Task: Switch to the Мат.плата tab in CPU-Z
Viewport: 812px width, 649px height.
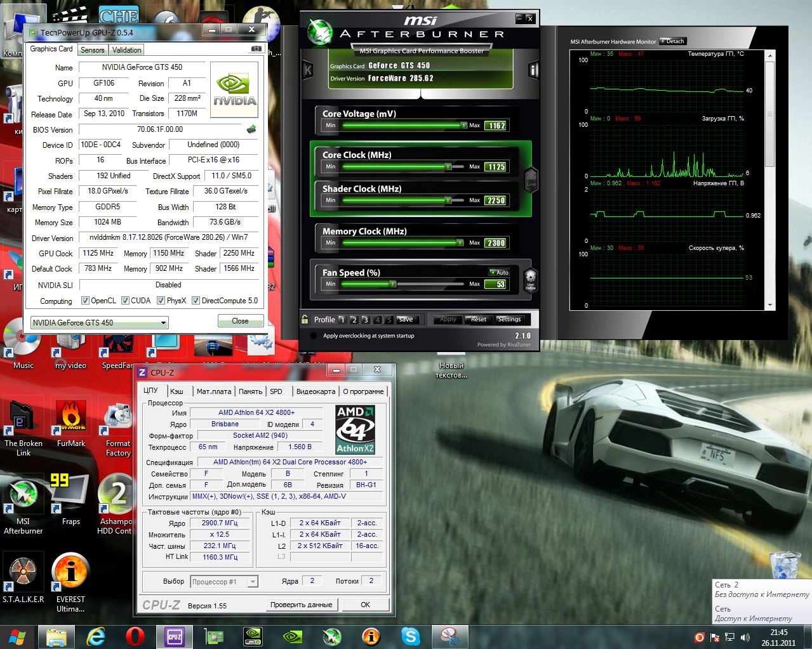Action: pyautogui.click(x=214, y=391)
